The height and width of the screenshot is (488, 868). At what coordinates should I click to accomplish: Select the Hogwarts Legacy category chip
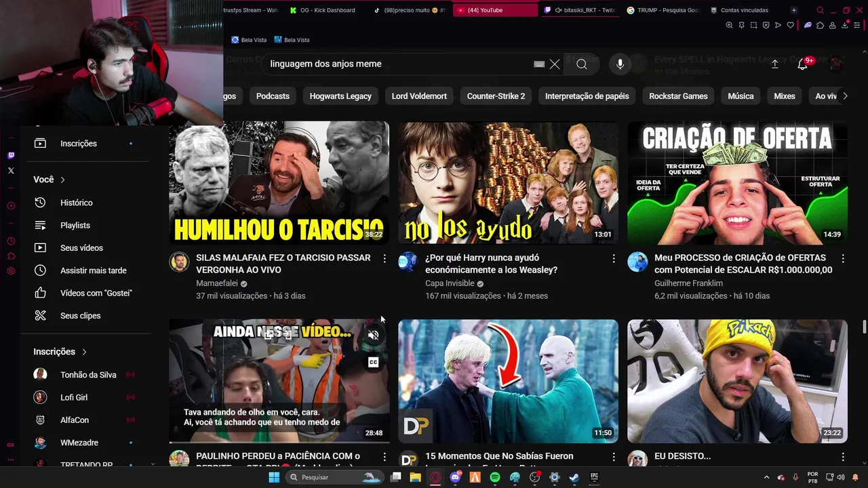pyautogui.click(x=340, y=96)
